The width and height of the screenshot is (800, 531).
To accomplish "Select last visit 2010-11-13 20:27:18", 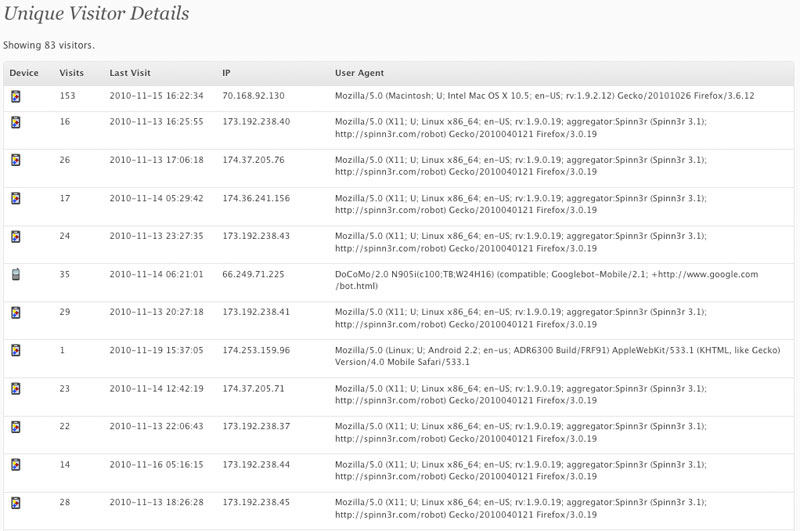I will pos(156,312).
